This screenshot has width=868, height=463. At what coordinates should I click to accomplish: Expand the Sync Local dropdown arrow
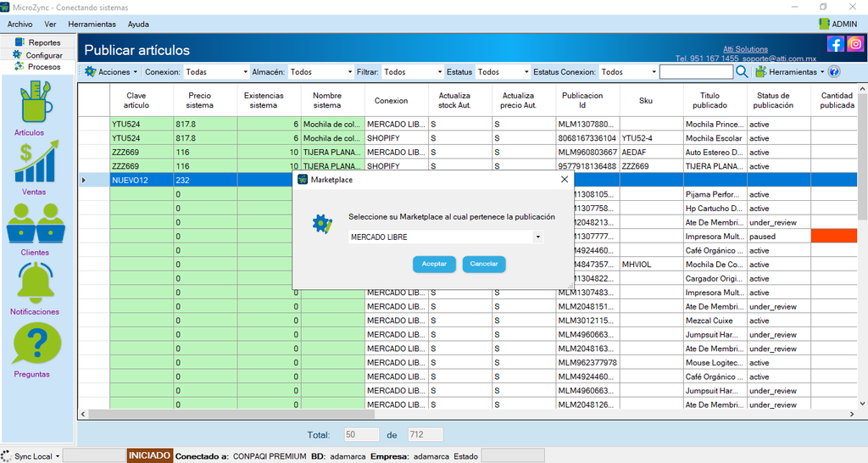(57, 456)
